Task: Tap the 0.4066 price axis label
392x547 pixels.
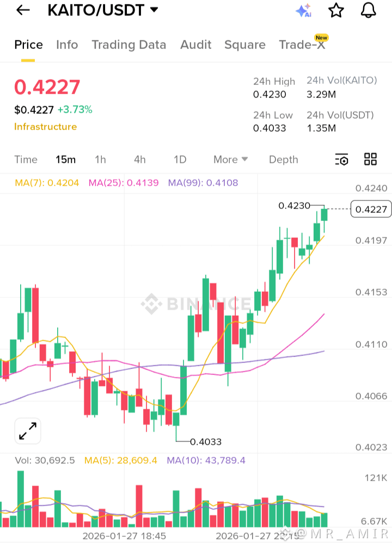Action: pos(371,396)
